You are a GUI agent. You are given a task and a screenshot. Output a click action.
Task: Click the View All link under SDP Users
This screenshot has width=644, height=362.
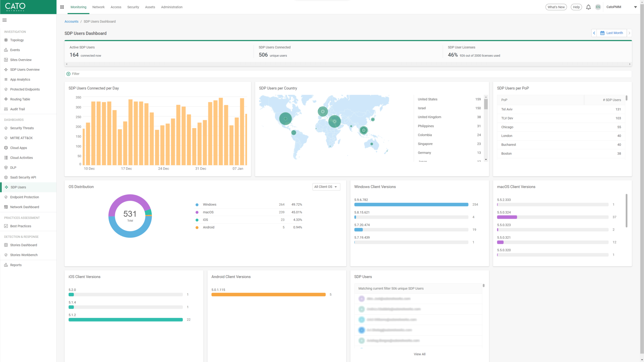419,354
